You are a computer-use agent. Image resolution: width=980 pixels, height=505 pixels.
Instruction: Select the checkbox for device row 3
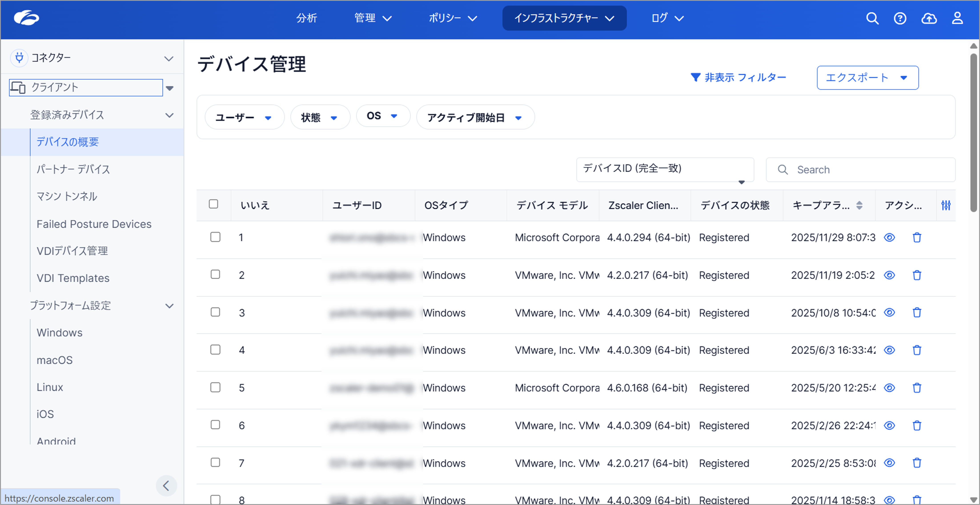point(216,312)
